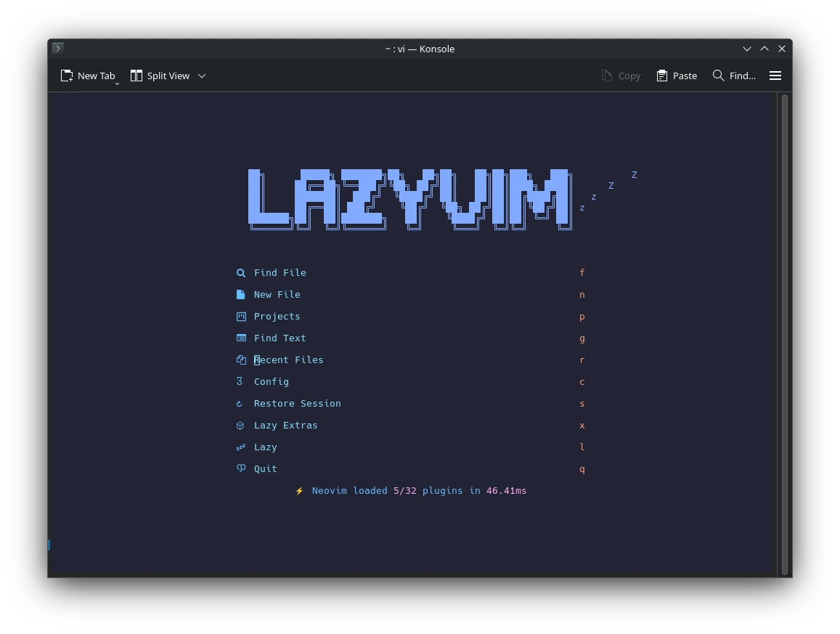Click the Paste label
Image resolution: width=840 pixels, height=634 pixels.
pos(685,76)
